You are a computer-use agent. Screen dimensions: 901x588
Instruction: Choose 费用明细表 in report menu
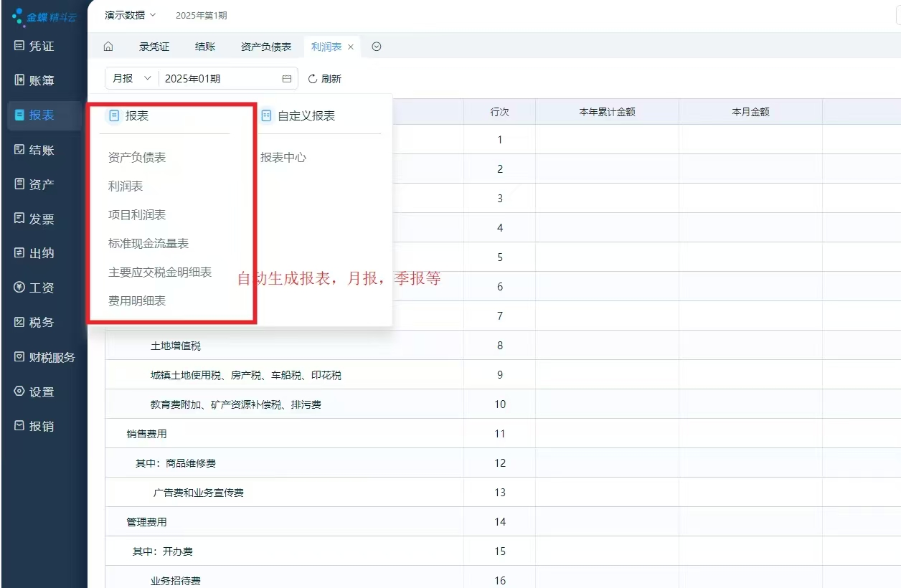point(137,301)
